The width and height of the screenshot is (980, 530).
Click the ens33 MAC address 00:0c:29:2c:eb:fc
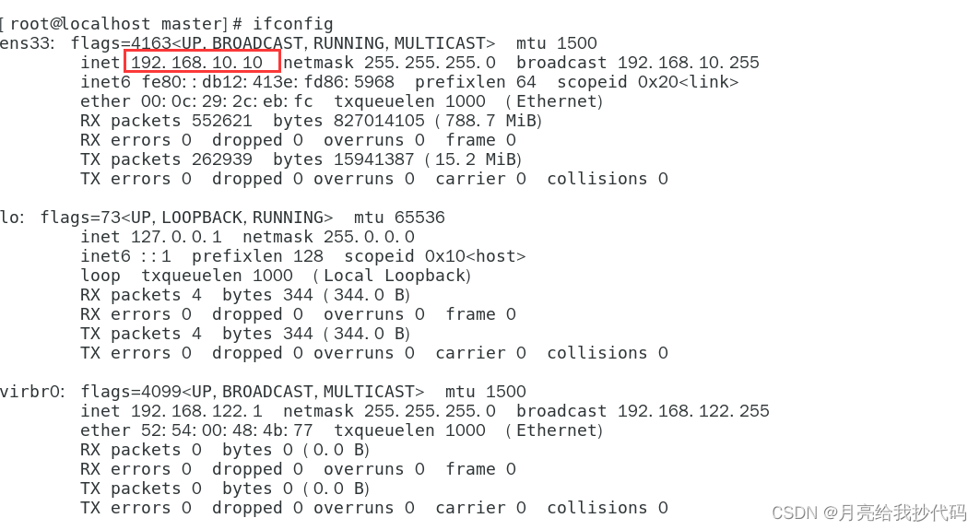[227, 101]
